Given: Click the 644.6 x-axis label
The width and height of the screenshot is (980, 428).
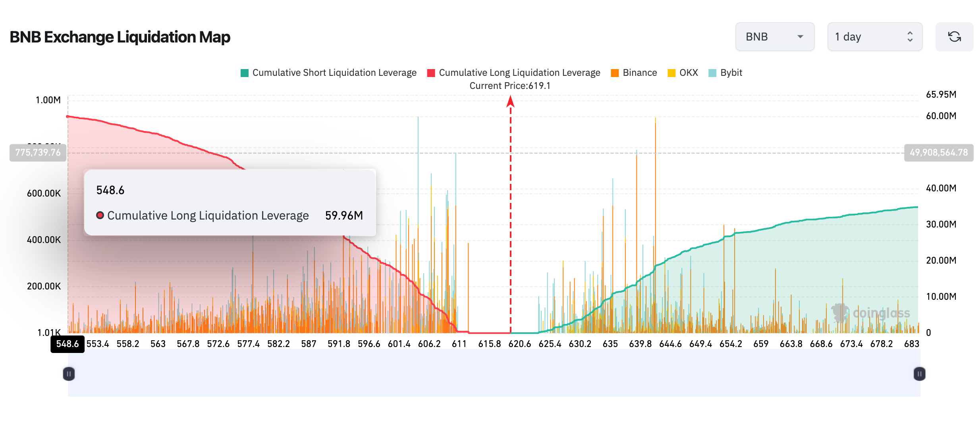Looking at the screenshot, I should coord(671,344).
